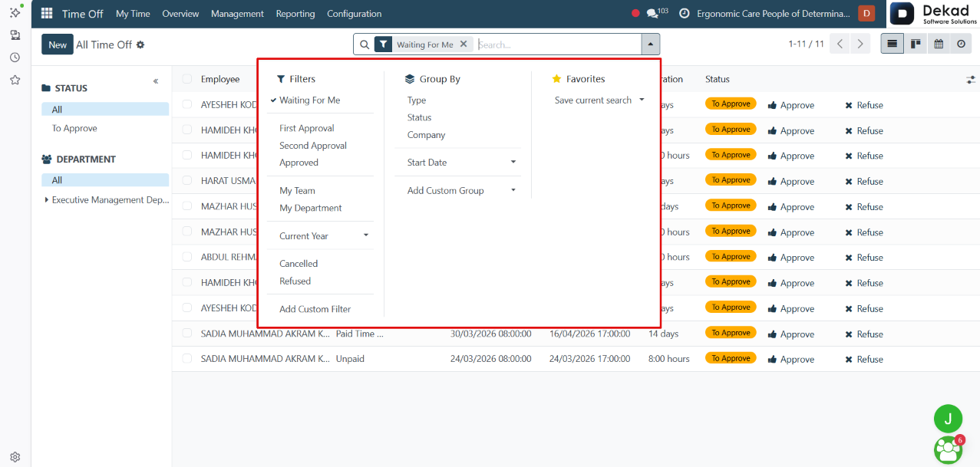The height and width of the screenshot is (467, 980).
Task: Approve the 14 days request
Action: click(790, 334)
